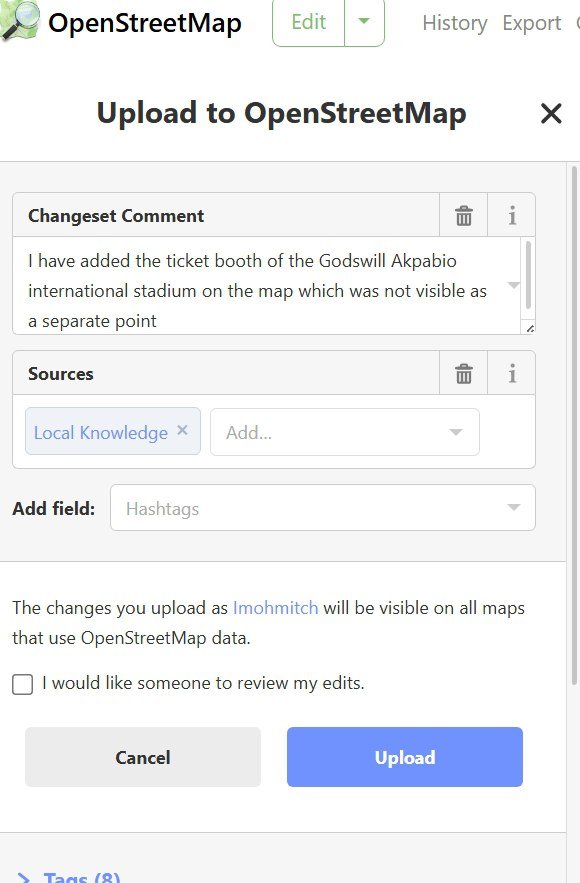
Task: Click the Upload button
Action: coord(405,757)
